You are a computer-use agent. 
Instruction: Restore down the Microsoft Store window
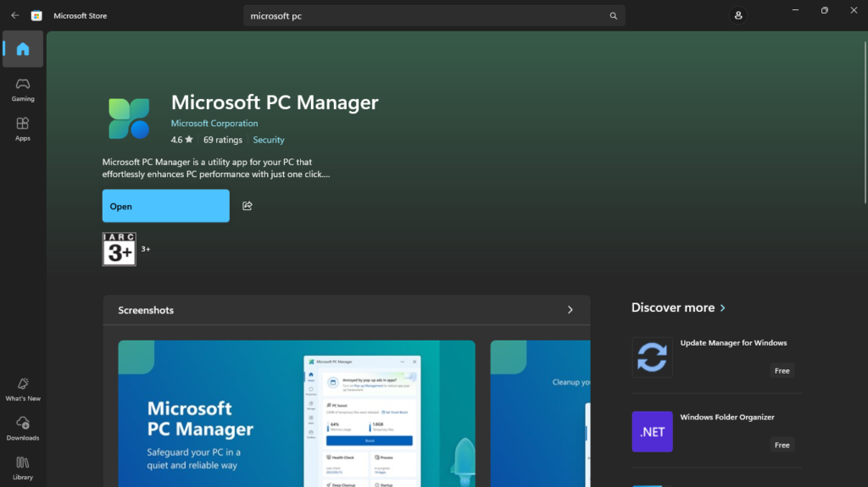tap(824, 10)
